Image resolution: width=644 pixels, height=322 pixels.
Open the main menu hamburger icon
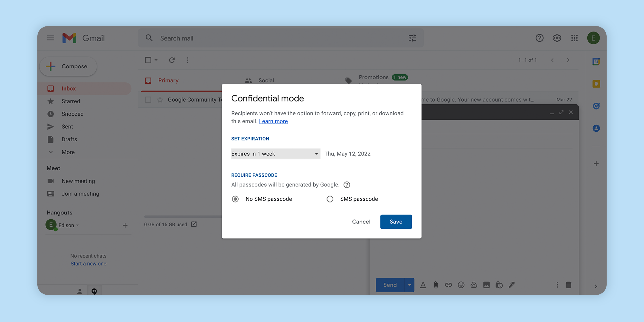coord(51,38)
